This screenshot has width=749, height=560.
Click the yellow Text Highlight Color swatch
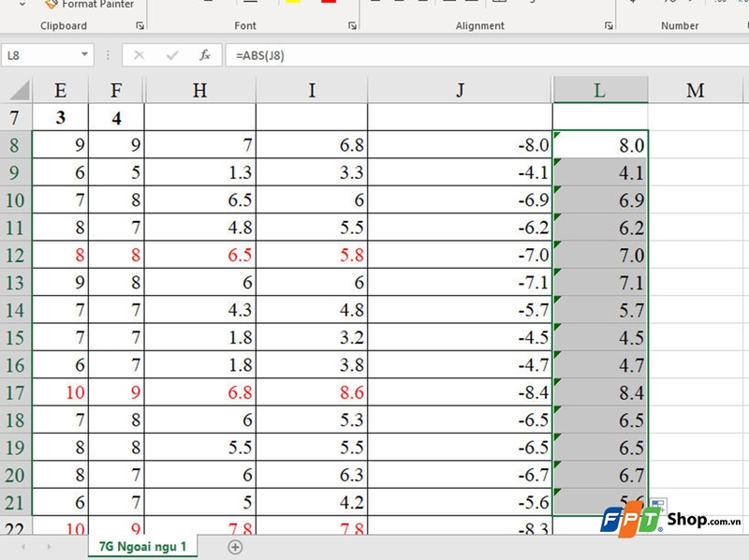[291, 3]
